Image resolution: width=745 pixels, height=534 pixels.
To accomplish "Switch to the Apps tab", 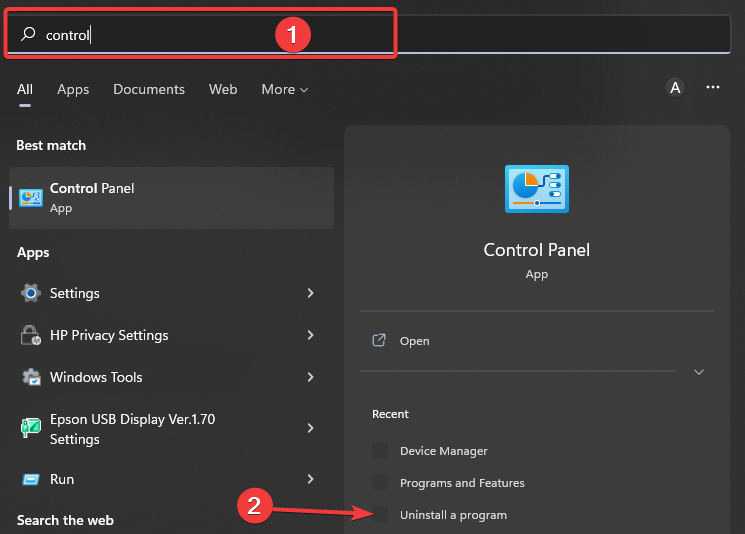I will [x=73, y=89].
